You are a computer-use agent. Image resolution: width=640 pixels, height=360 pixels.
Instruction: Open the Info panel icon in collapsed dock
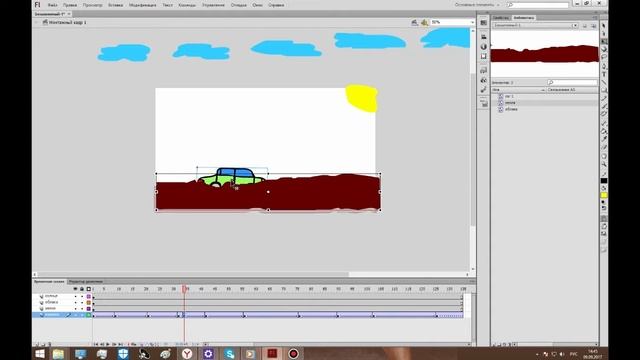click(484, 46)
